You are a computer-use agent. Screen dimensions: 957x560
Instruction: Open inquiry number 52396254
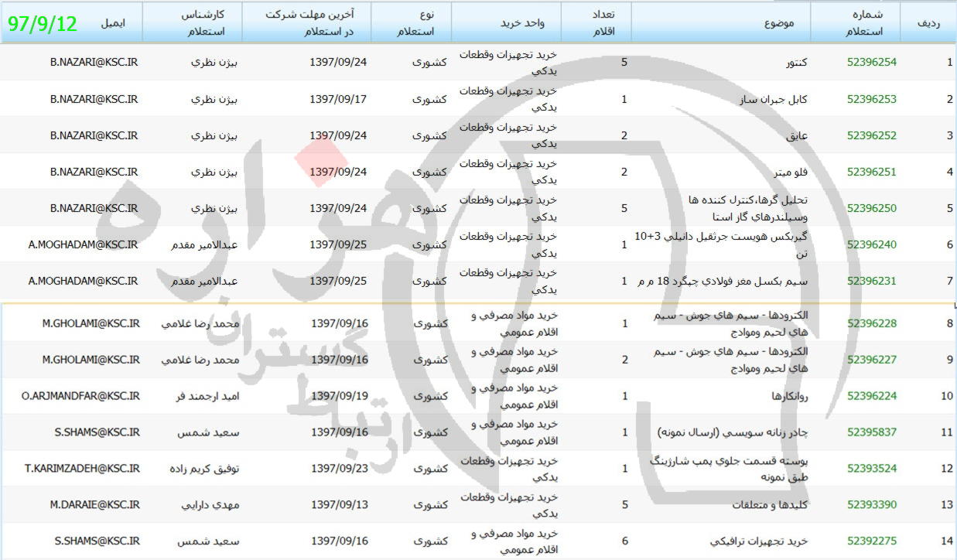871,62
